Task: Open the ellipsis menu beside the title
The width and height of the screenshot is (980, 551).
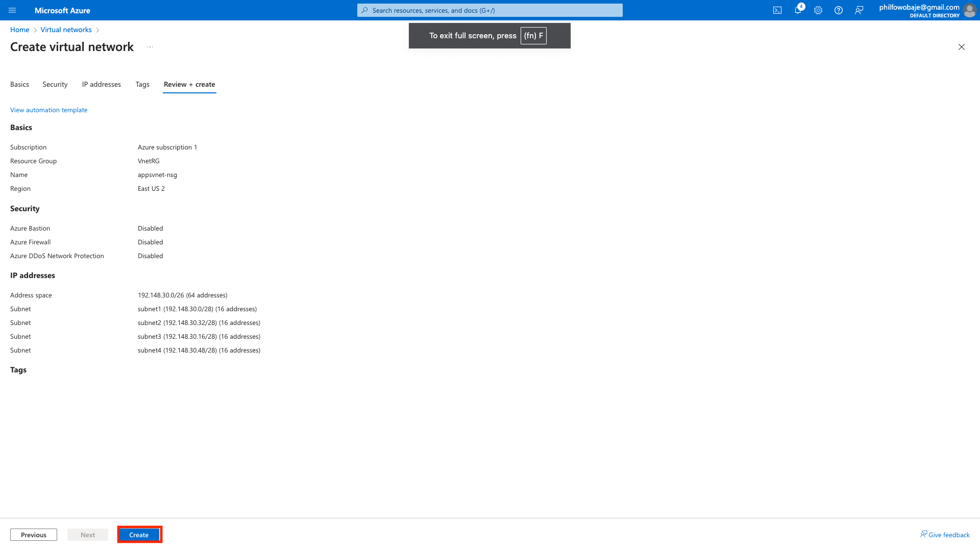Action: point(150,47)
